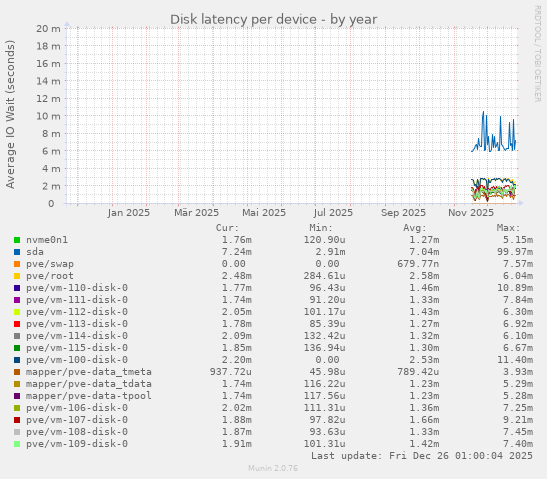Click pve/swap average value 679.77n
547x479 pixels.
[418, 264]
